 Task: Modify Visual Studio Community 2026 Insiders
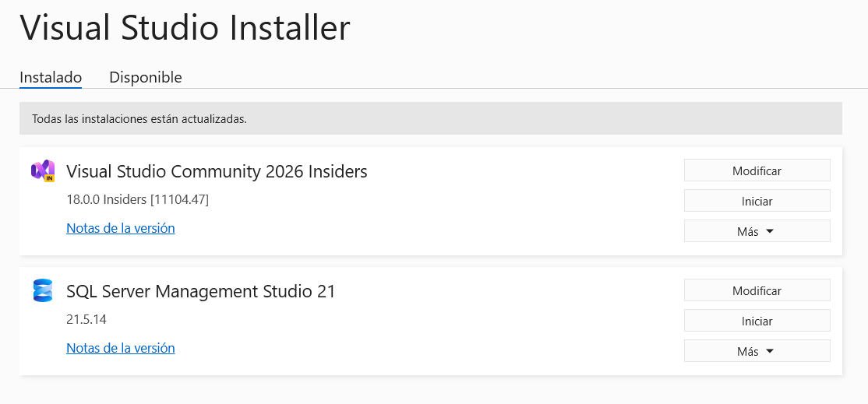click(757, 170)
